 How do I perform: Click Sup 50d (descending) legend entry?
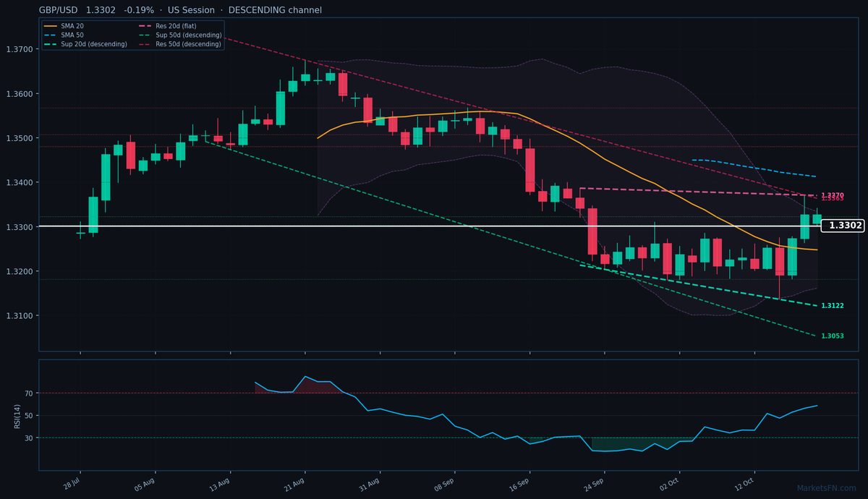coord(180,35)
